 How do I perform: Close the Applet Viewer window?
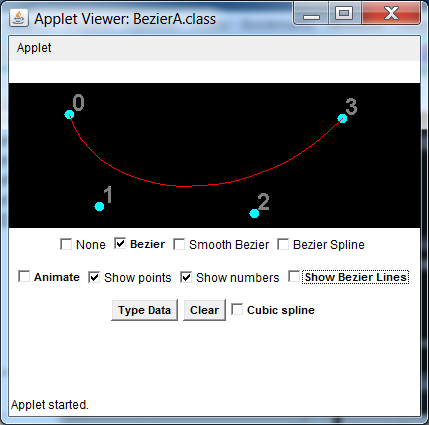point(391,14)
